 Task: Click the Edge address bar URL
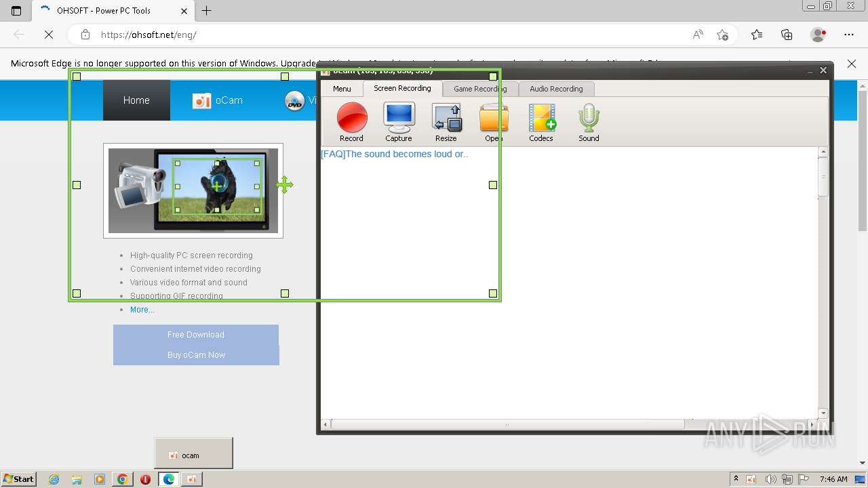(x=149, y=35)
